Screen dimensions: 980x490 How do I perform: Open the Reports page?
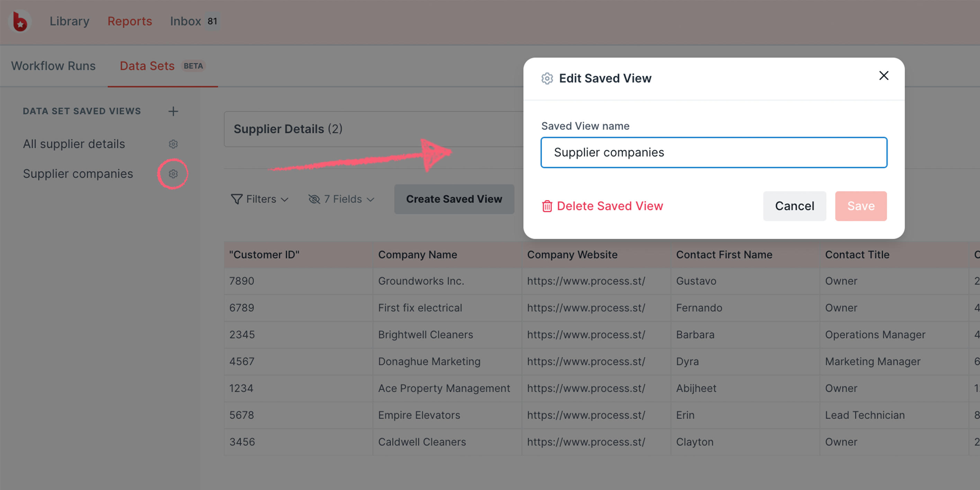[x=130, y=21]
